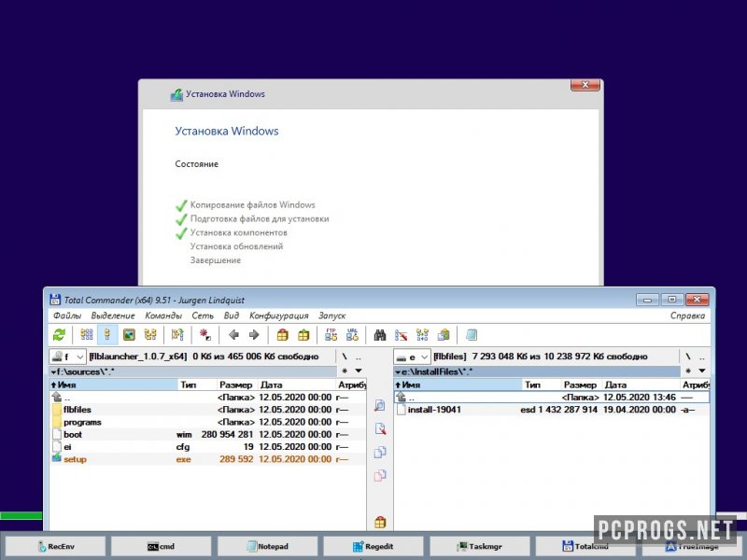Launch Taskmgr from the bottom bar
Screen dimensions: 747x560
point(480,546)
